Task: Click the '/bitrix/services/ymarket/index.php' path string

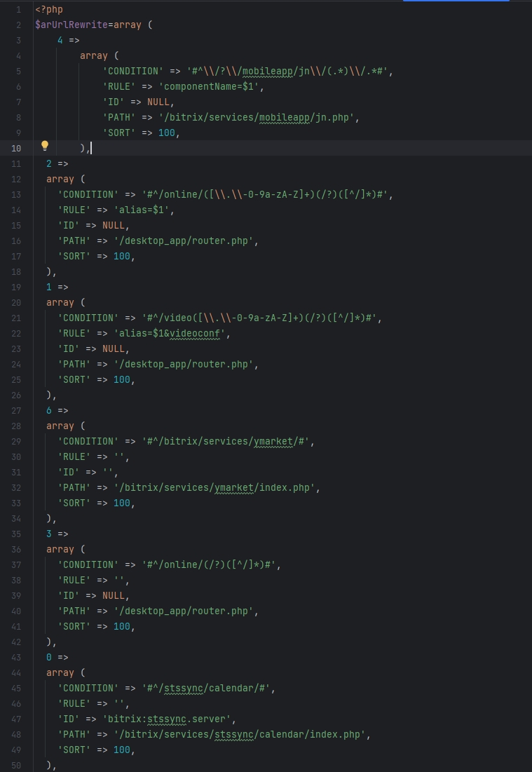Action: pyautogui.click(x=230, y=487)
